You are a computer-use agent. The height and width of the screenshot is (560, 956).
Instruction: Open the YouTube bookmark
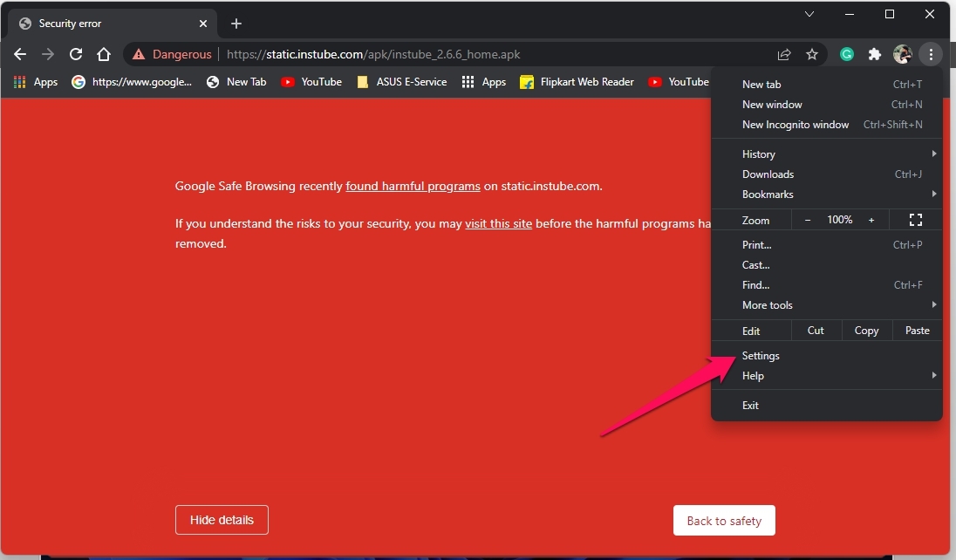pyautogui.click(x=311, y=82)
